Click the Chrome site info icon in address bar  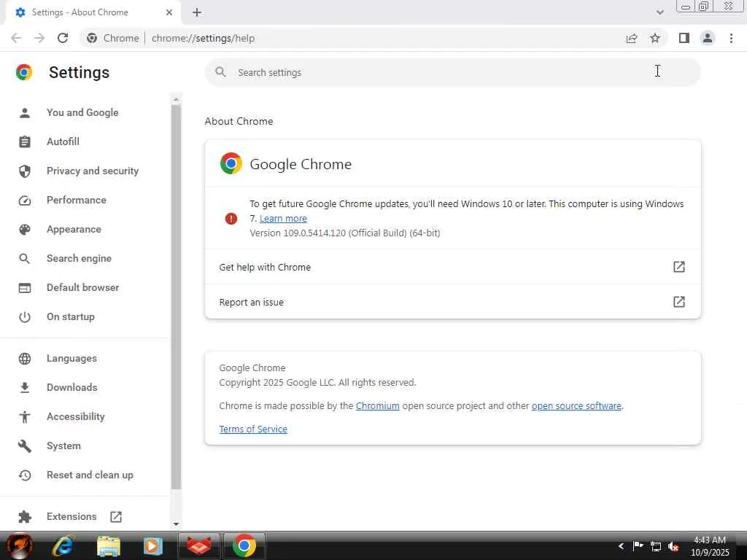92,38
